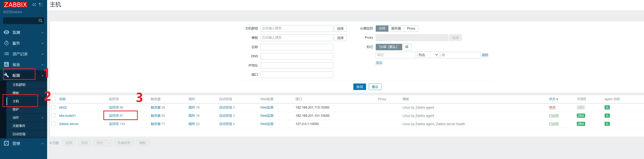The image size is (644, 159).
Task: Check the box for host elk02
Action: tap(53, 107)
